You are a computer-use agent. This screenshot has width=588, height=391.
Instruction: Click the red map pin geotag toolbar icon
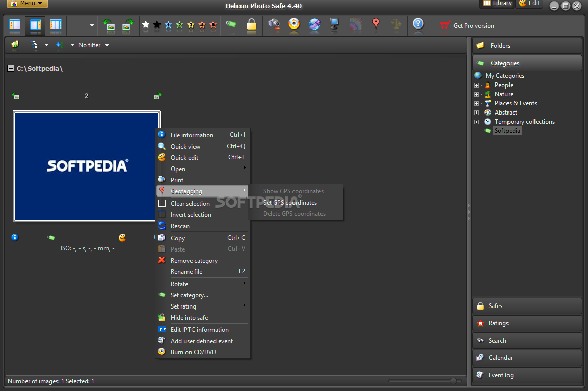click(x=376, y=24)
